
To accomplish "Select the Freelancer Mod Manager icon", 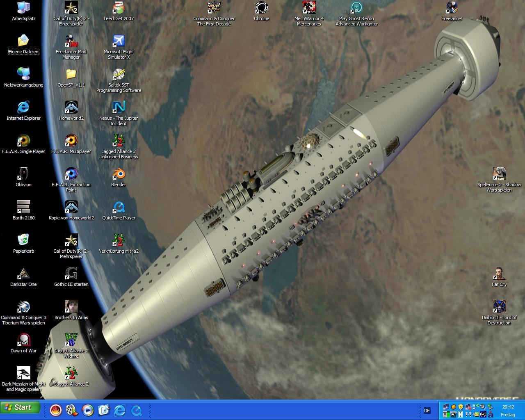I will coord(71,41).
